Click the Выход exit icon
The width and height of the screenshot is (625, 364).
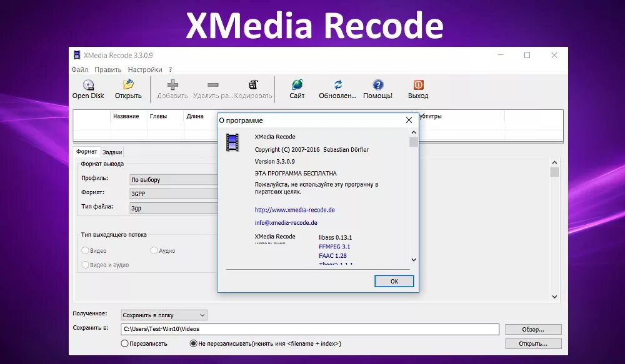tap(418, 84)
